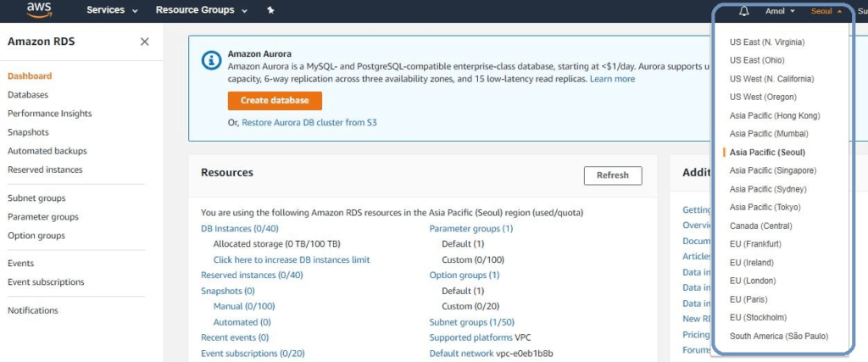View Events in sidebar
This screenshot has height=362, width=868.
coord(20,264)
